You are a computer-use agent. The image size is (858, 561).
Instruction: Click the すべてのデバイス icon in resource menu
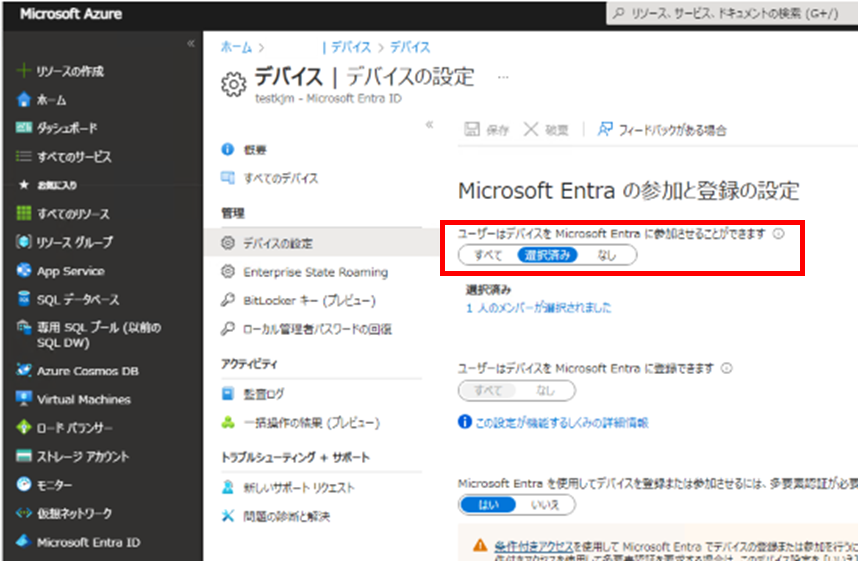coord(228,178)
